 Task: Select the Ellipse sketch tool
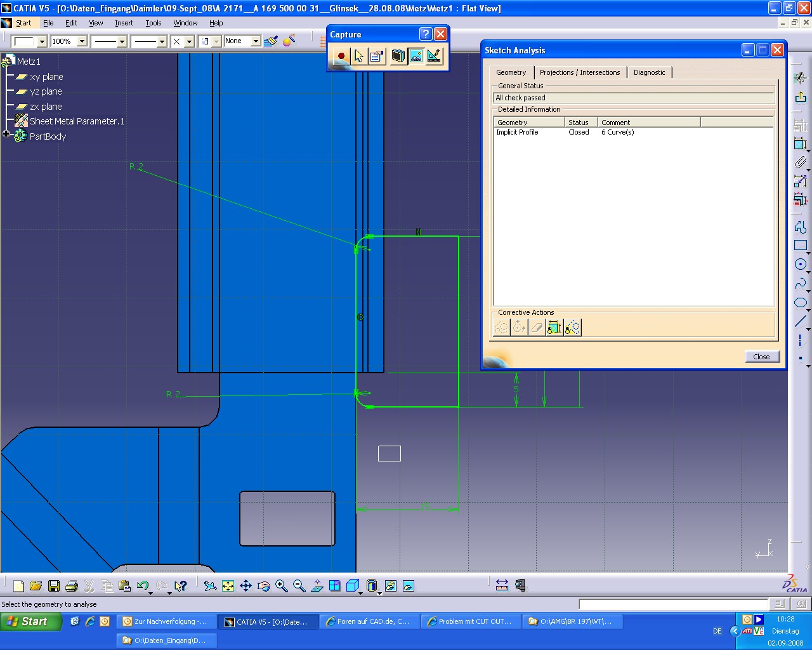click(x=801, y=303)
